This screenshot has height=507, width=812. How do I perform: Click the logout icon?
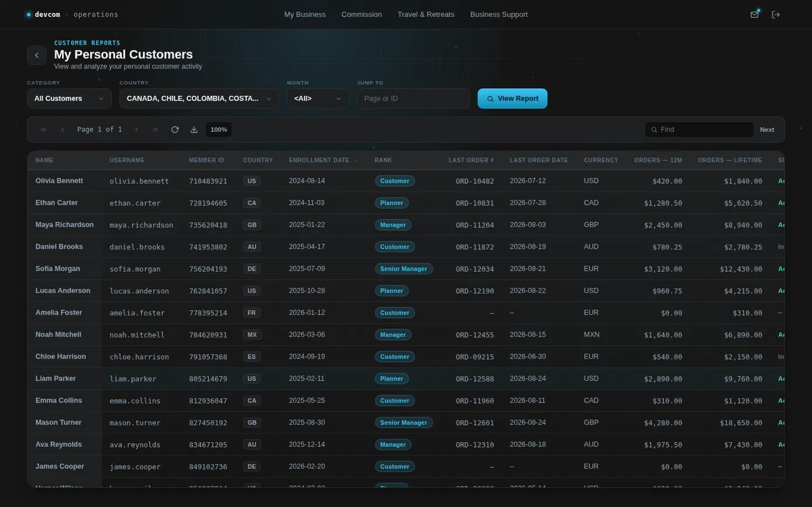[776, 15]
